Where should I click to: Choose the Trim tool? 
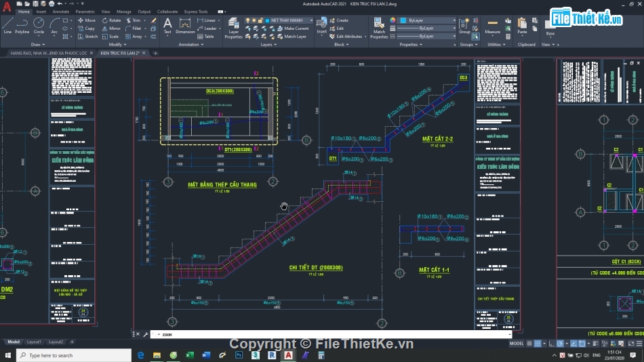(133, 20)
